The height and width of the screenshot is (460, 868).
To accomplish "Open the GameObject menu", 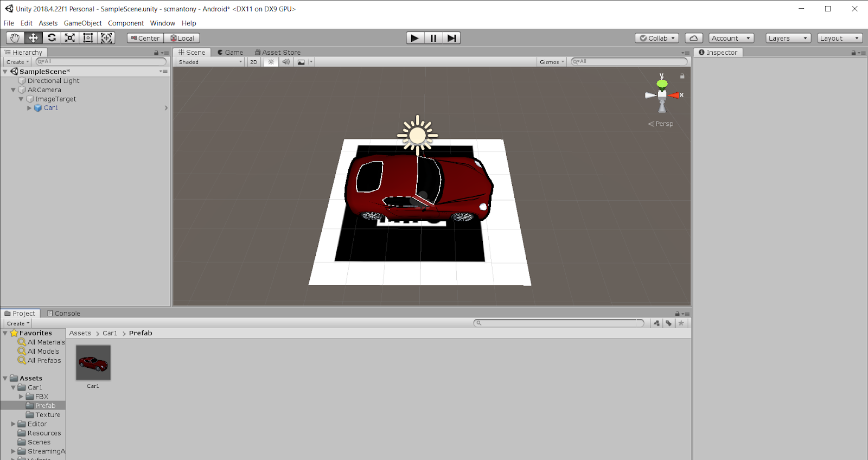I will 82,23.
